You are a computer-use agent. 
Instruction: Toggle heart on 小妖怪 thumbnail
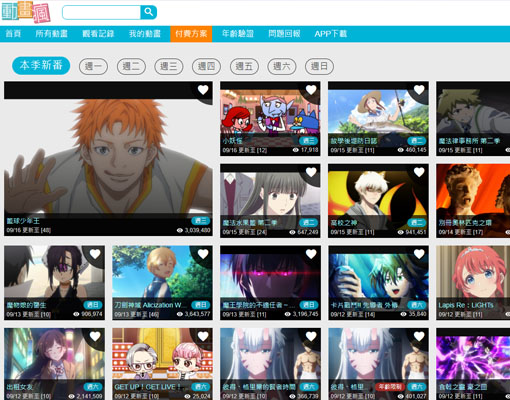tap(311, 90)
